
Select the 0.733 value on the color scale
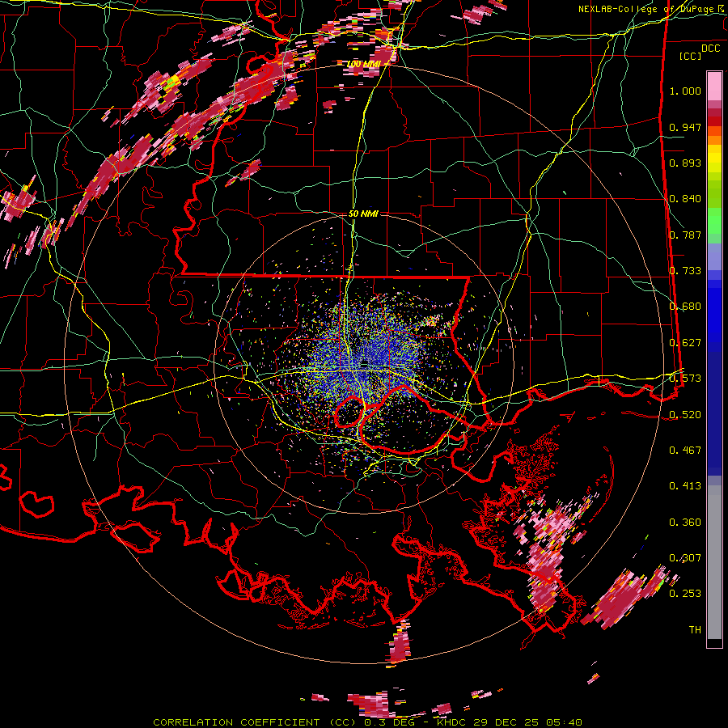pyautogui.click(x=685, y=271)
